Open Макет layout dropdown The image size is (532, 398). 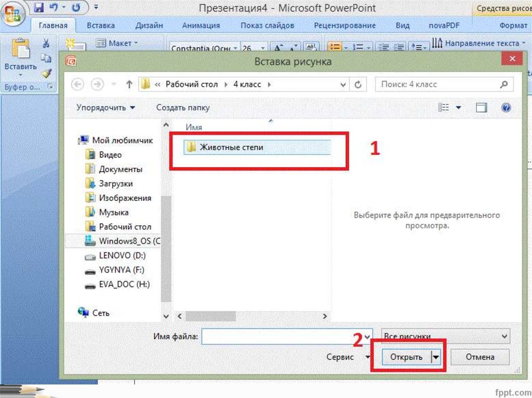tap(117, 43)
